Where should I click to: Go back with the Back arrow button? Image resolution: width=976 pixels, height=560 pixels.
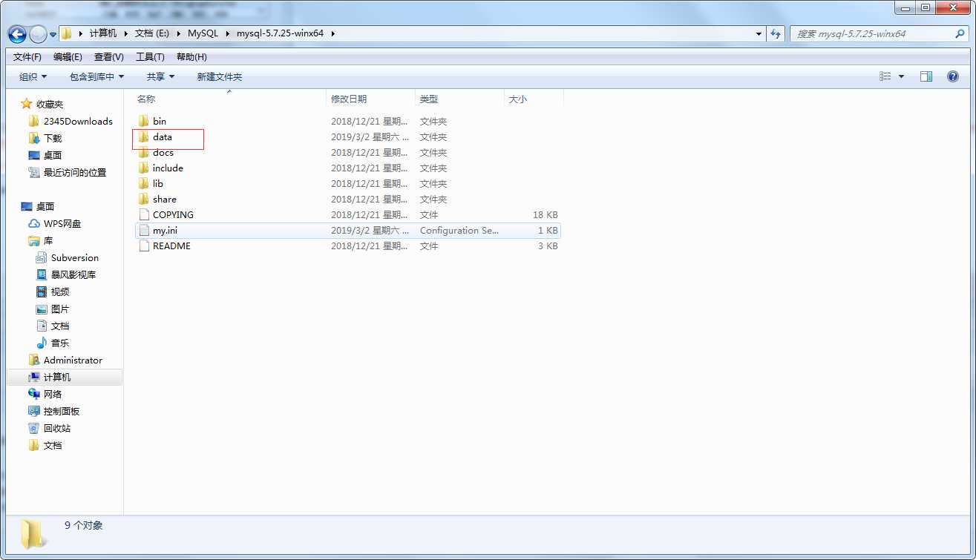pos(17,34)
